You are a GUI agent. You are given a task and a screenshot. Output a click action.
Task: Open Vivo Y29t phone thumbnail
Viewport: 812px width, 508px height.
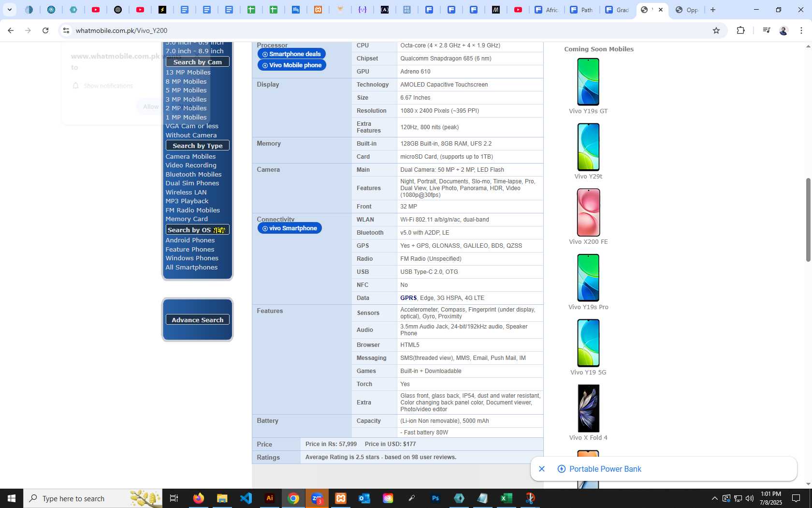tap(588, 147)
